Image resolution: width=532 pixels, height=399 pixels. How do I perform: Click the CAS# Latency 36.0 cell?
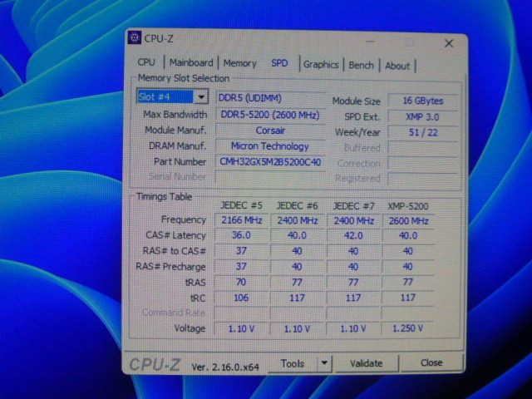point(242,235)
